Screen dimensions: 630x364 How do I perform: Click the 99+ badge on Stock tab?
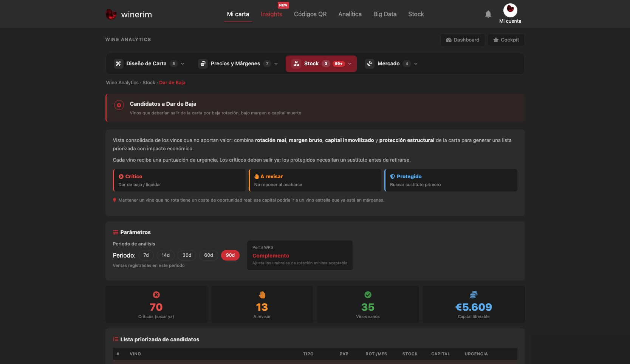pos(339,64)
